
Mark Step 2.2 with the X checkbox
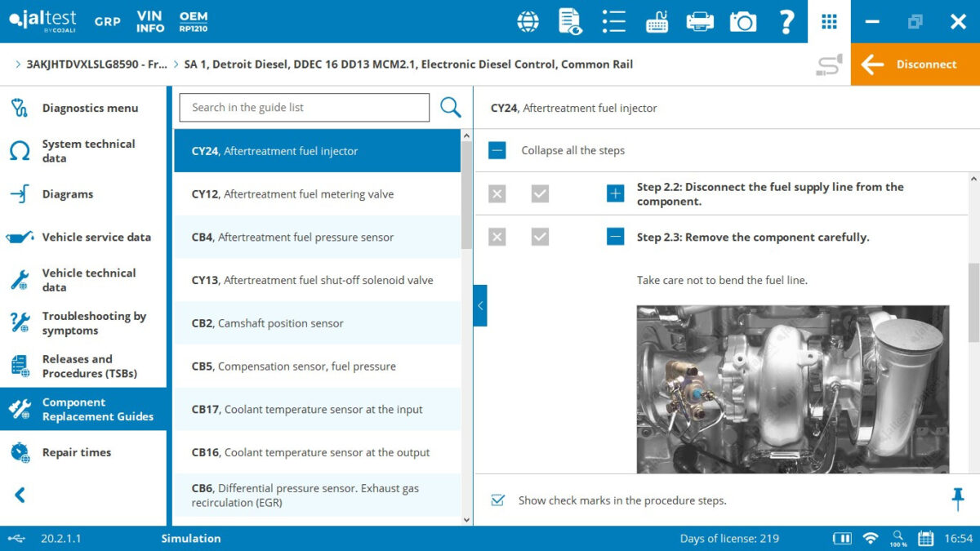click(497, 193)
